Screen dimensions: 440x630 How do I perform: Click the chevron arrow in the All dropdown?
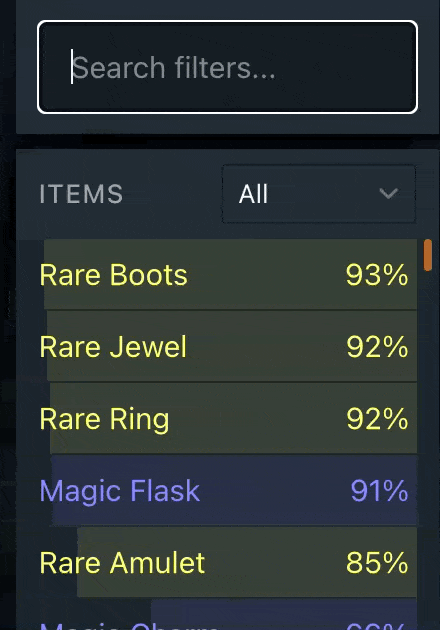coord(389,194)
